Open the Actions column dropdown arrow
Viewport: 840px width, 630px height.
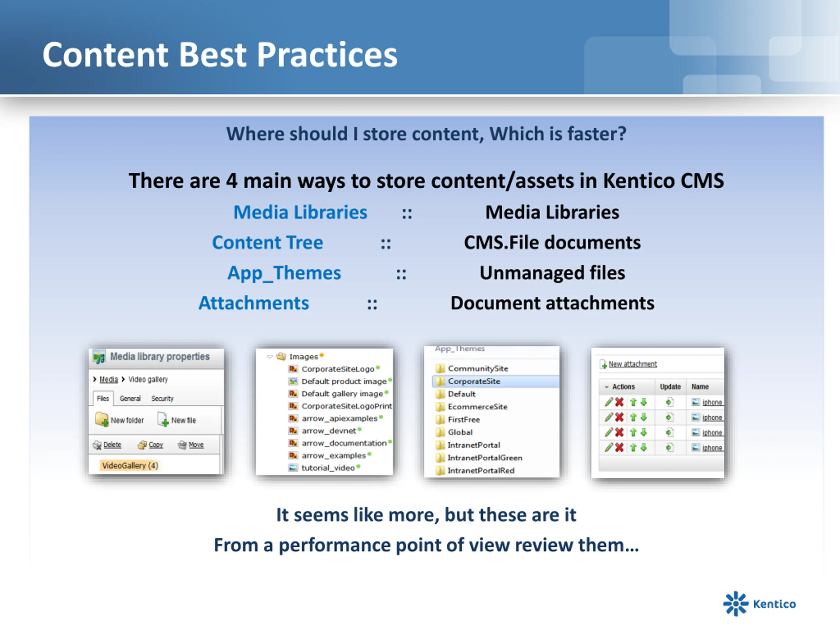[x=606, y=387]
